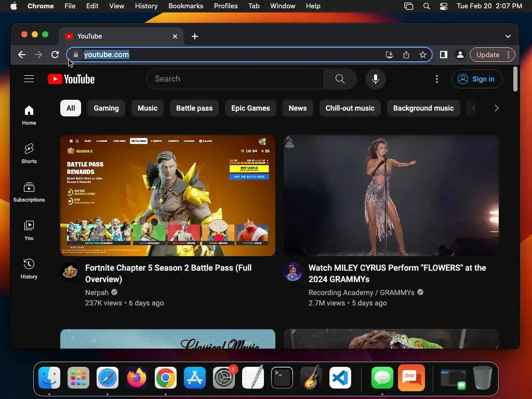Open GarageBand from the Dock
The height and width of the screenshot is (399, 532).
(x=311, y=378)
